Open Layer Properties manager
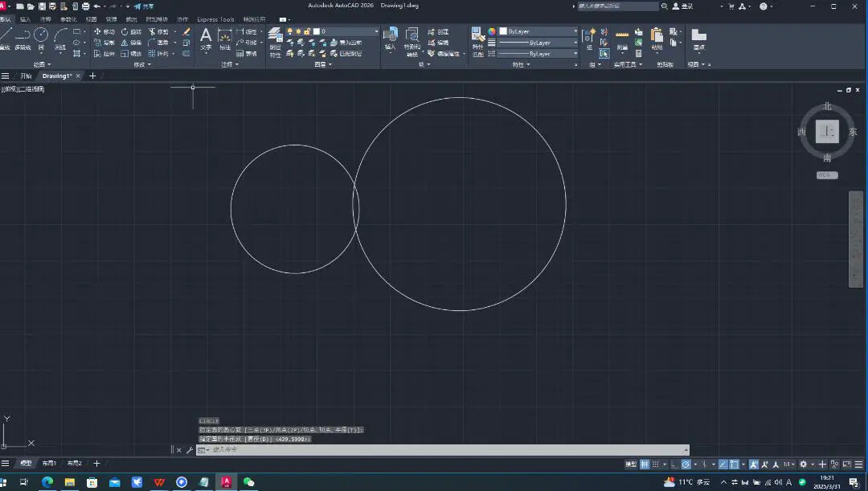 (x=275, y=42)
